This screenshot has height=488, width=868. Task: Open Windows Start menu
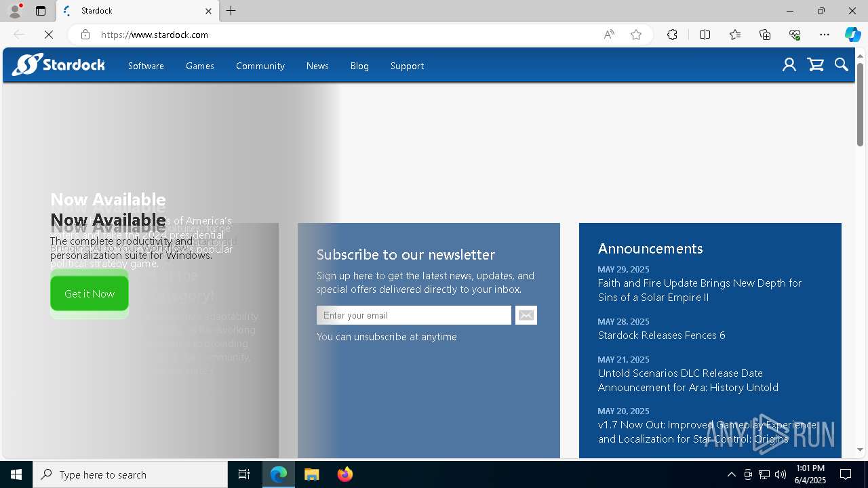(x=16, y=474)
